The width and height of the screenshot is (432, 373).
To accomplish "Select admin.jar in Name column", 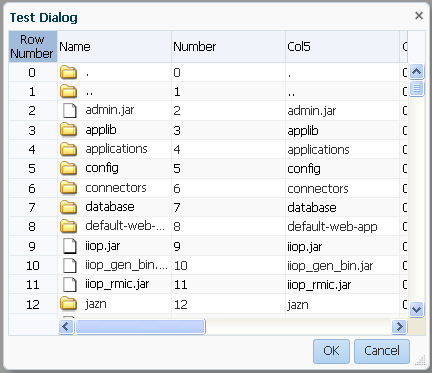I will coord(110,110).
